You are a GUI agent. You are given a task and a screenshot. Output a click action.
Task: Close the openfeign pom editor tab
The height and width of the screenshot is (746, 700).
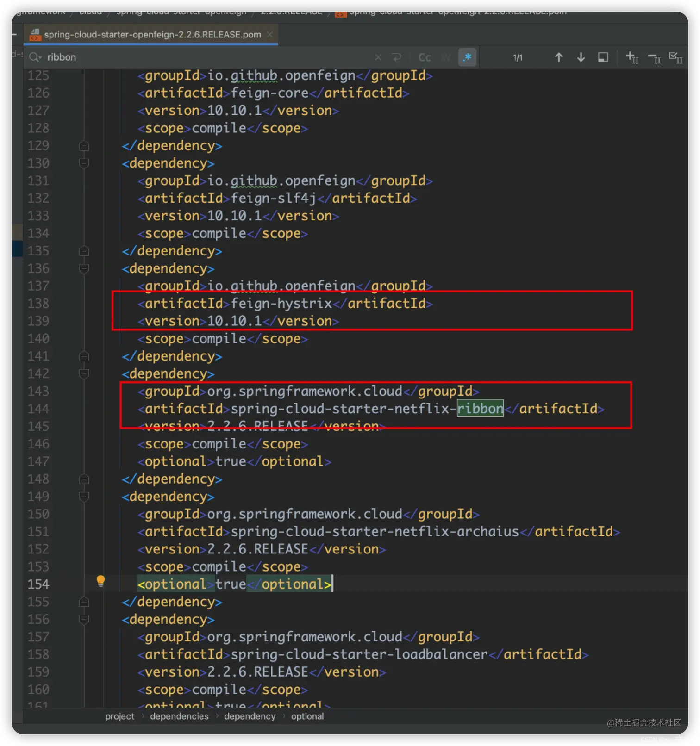click(270, 35)
